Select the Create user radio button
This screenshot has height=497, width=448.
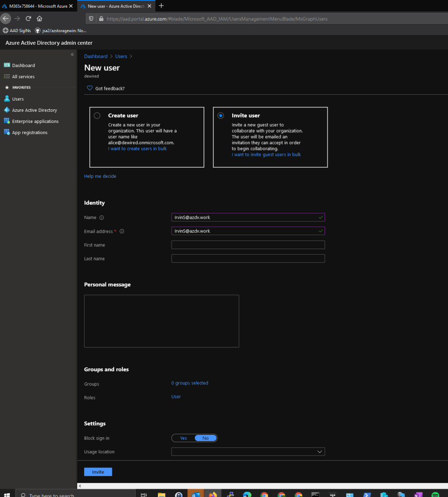point(97,116)
